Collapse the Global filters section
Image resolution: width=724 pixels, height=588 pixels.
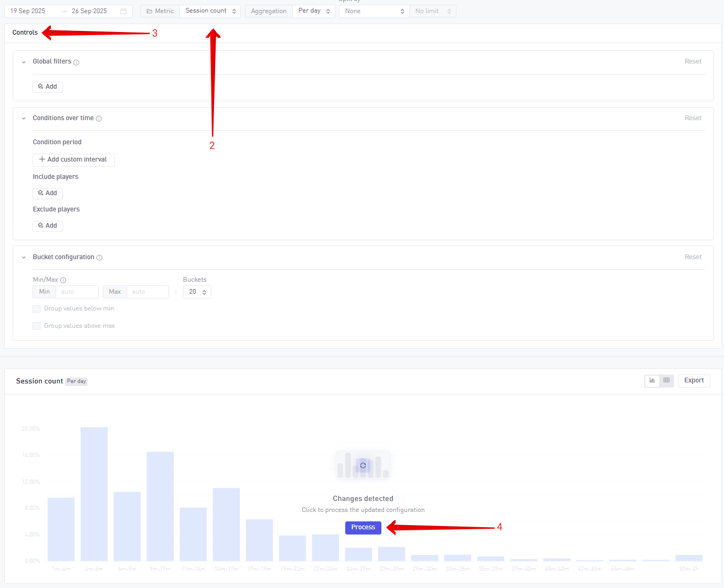pyautogui.click(x=24, y=62)
